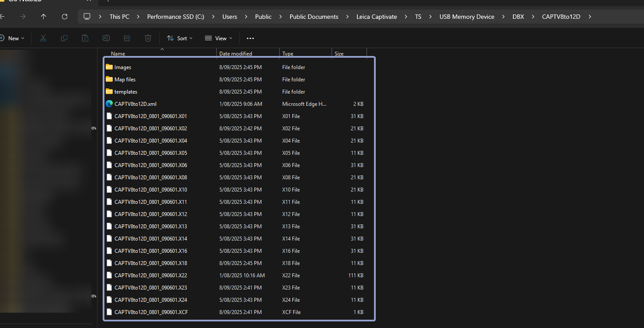Viewport: 644px width, 328px height.
Task: Click the Cut scissors icon
Action: pyautogui.click(x=43, y=38)
